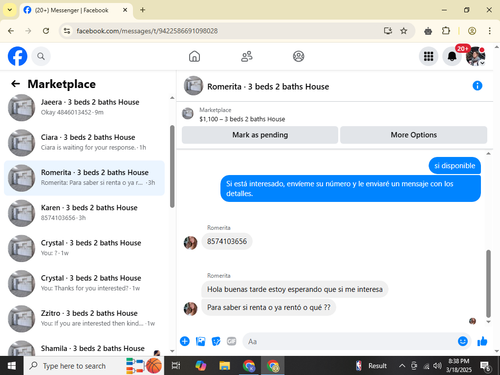Screen dimensions: 500x375
Task: Open conversation info for Romerita chat
Action: [477, 86]
